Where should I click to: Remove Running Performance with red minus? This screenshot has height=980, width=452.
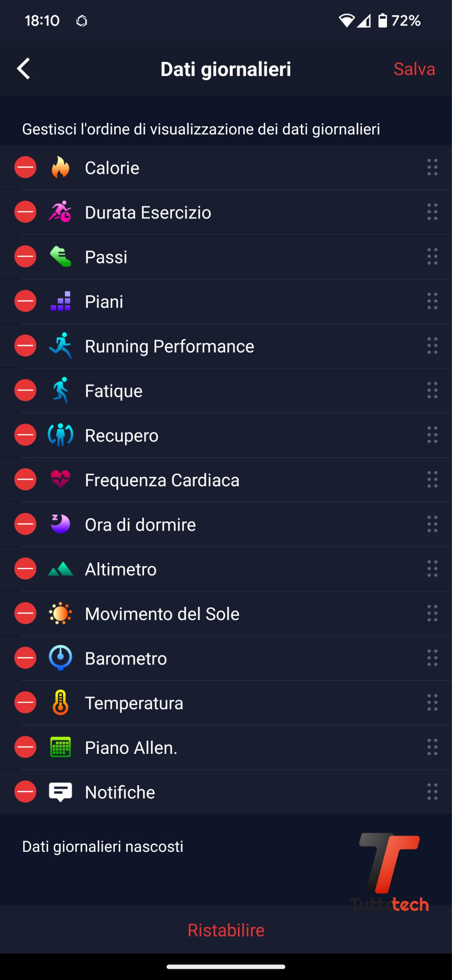point(26,346)
